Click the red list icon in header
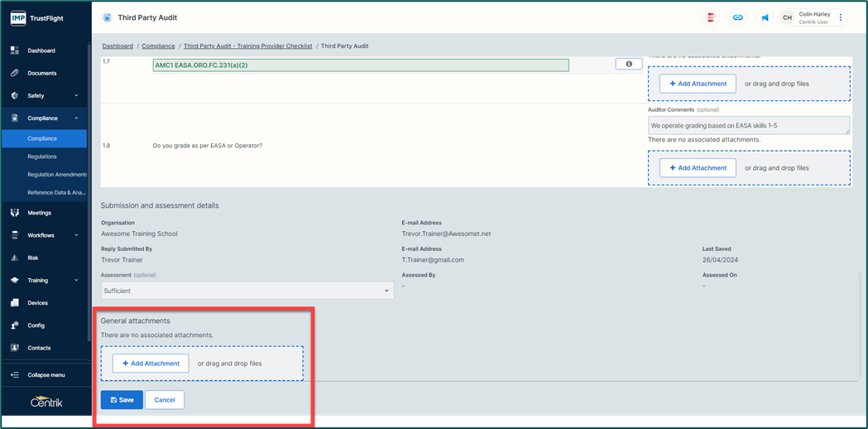This screenshot has height=429, width=868. 711,17
